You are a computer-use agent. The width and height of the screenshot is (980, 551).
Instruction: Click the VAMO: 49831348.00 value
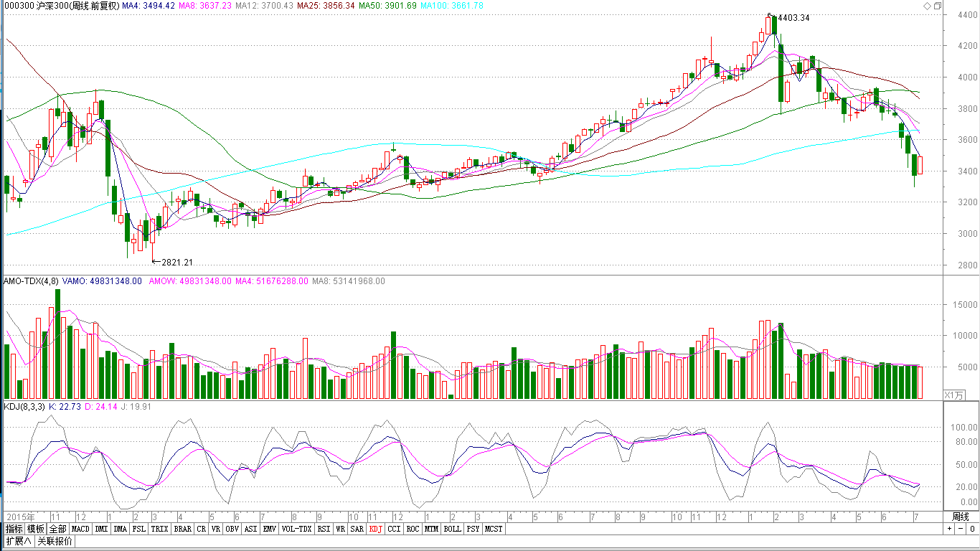pyautogui.click(x=103, y=281)
